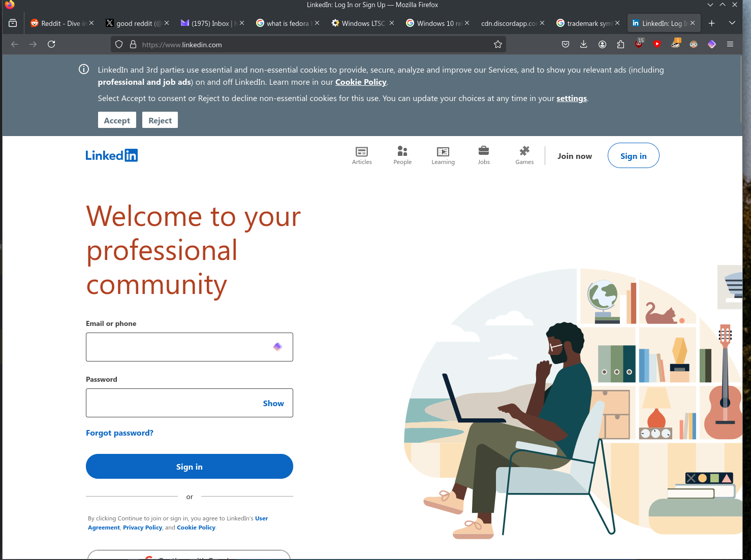Submit with the blue Sign in button
751x560 pixels.
point(190,467)
